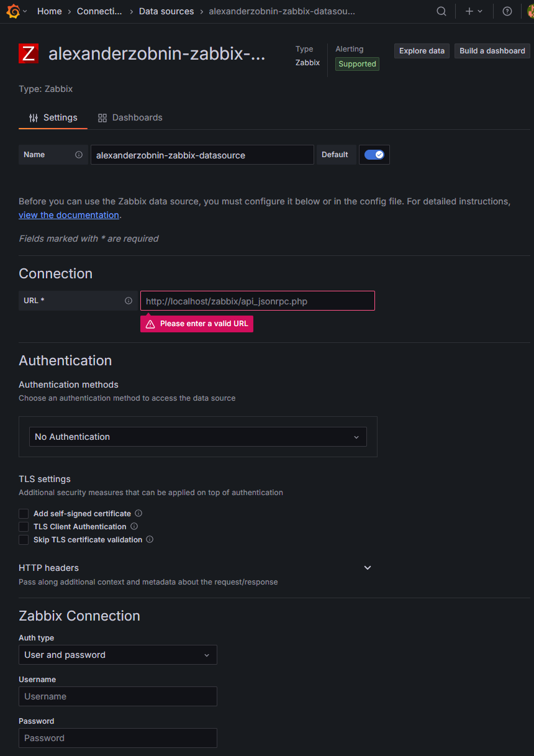
Task: Click the red Zabbix logo icon
Action: point(29,53)
